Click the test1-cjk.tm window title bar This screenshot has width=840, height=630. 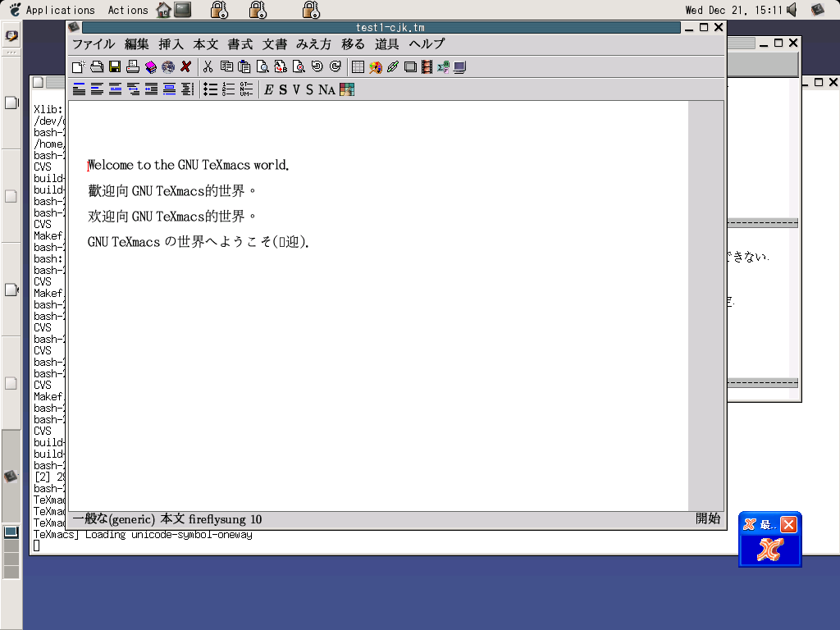pyautogui.click(x=382, y=27)
